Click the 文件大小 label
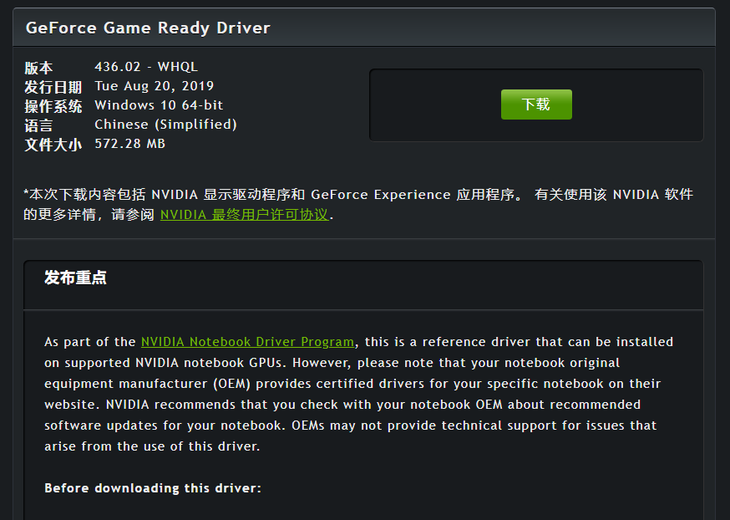 pos(53,145)
